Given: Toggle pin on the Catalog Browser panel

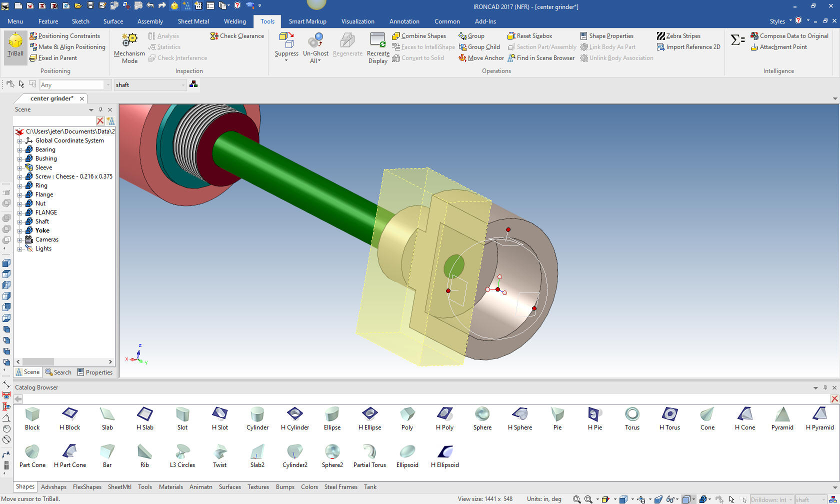Looking at the screenshot, I should [825, 387].
